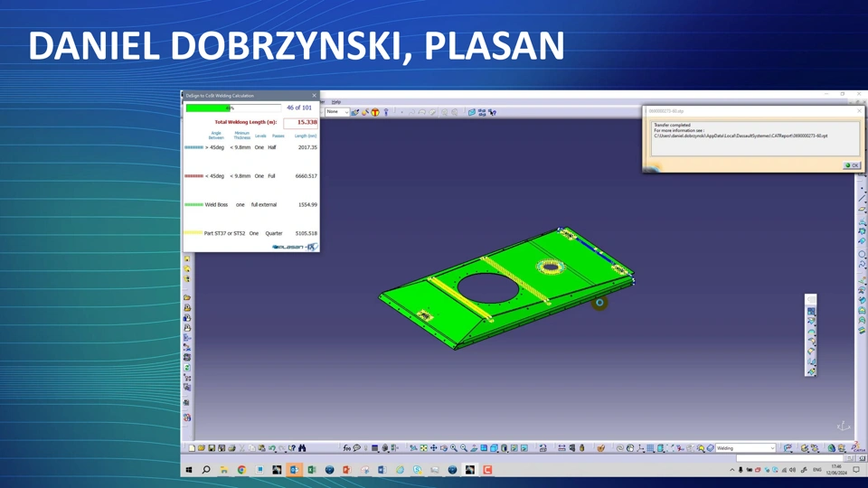Click the Save diskette icon
The image size is (868, 488).
click(212, 448)
